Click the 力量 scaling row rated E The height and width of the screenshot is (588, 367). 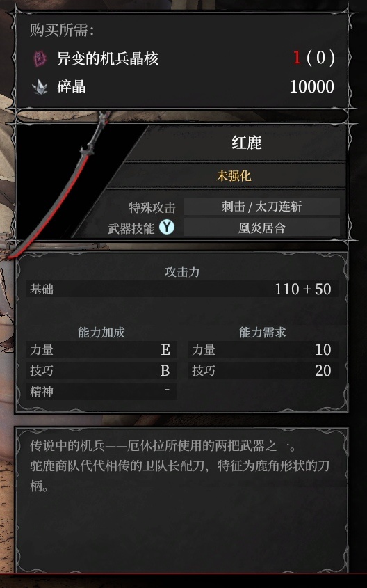(101, 350)
